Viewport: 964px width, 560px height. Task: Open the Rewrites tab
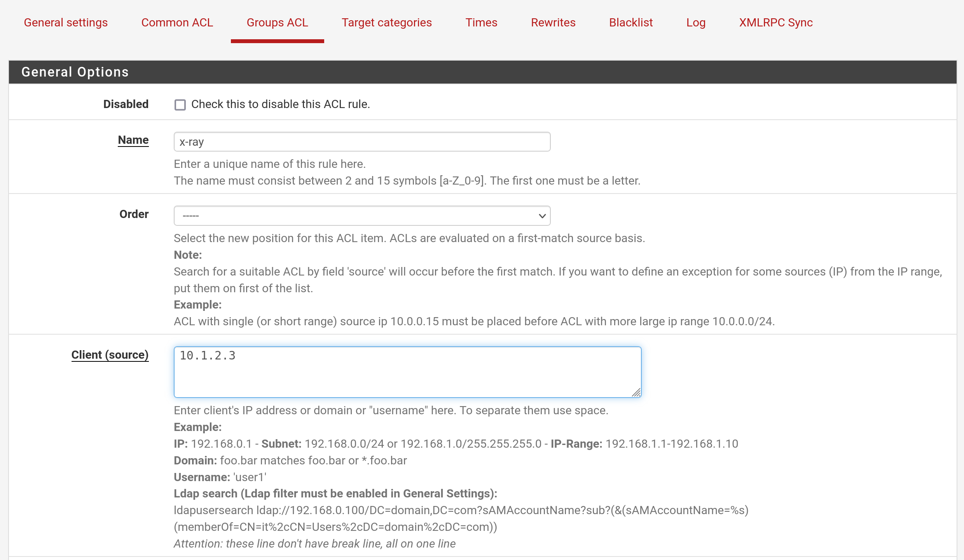pyautogui.click(x=553, y=23)
